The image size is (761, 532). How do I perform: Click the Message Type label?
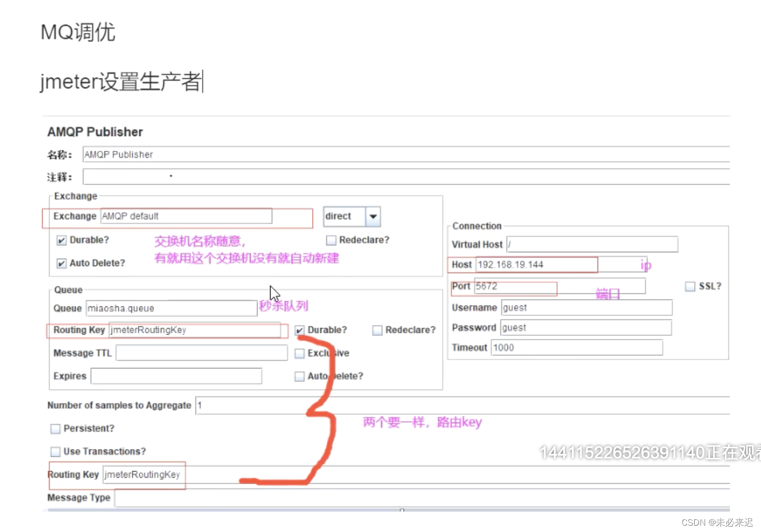tap(79, 498)
